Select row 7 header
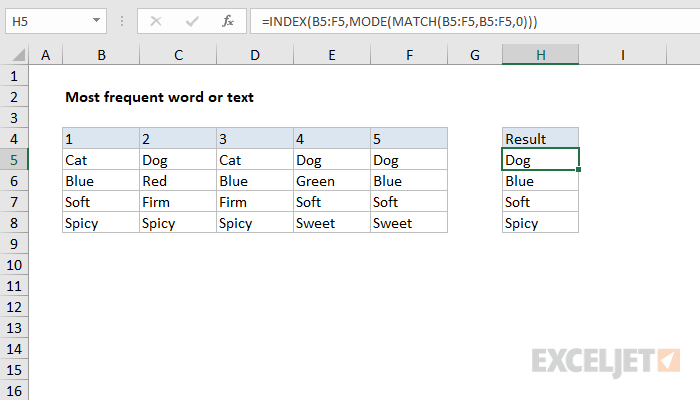 14,202
